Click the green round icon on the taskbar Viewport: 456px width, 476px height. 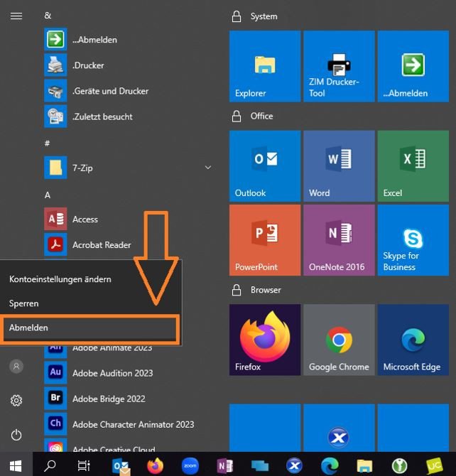point(399,465)
